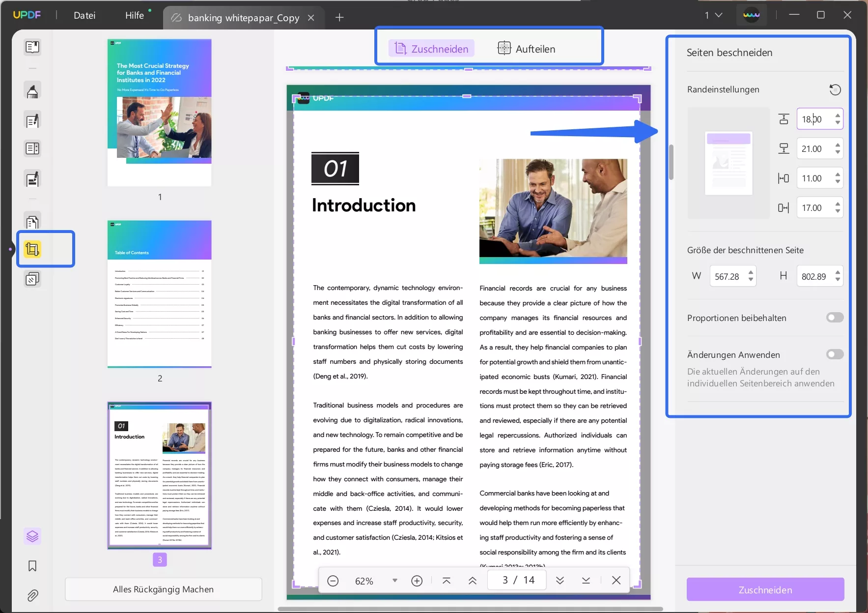This screenshot has width=868, height=613.
Task: Enable Änderungen Anwenden
Action: (x=835, y=354)
